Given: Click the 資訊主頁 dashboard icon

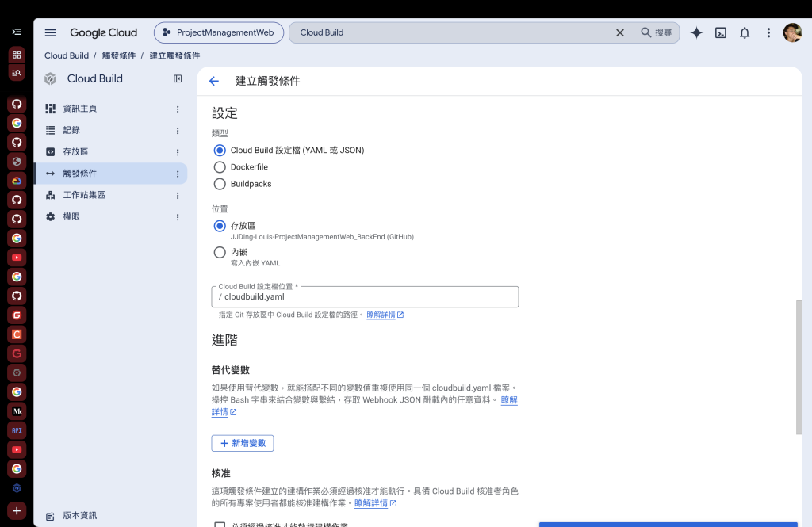Looking at the screenshot, I should pos(50,109).
